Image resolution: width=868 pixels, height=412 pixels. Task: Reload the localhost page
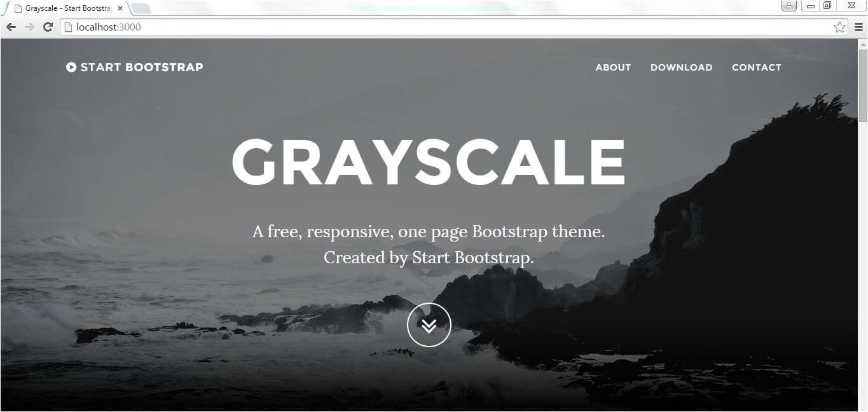point(48,27)
